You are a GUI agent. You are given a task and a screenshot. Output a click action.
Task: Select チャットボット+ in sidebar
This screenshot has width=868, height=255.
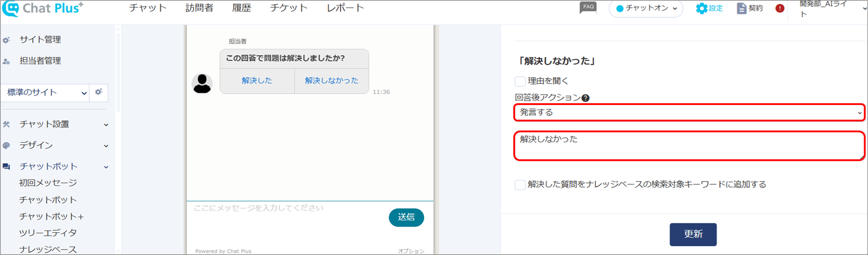pos(51,217)
